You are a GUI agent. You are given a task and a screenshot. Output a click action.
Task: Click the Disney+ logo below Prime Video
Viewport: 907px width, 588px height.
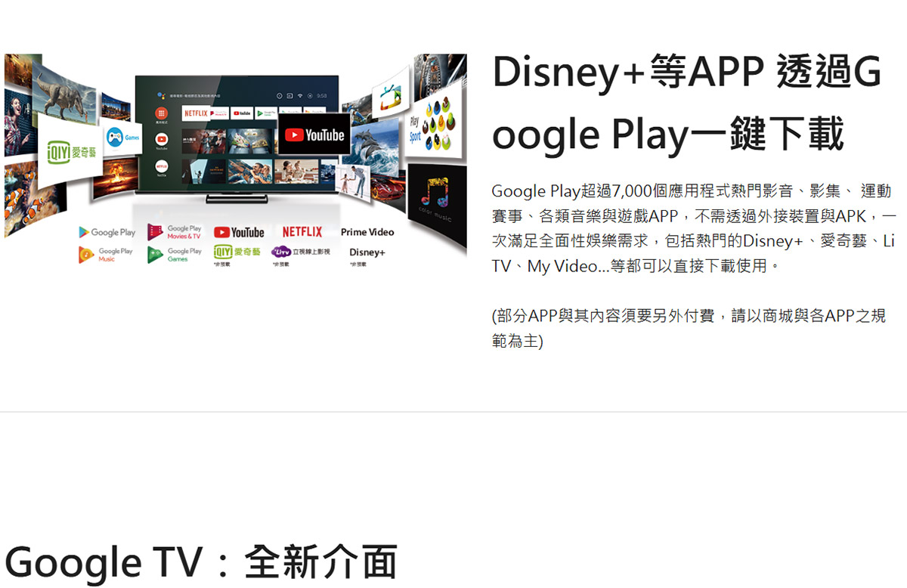coord(367,252)
